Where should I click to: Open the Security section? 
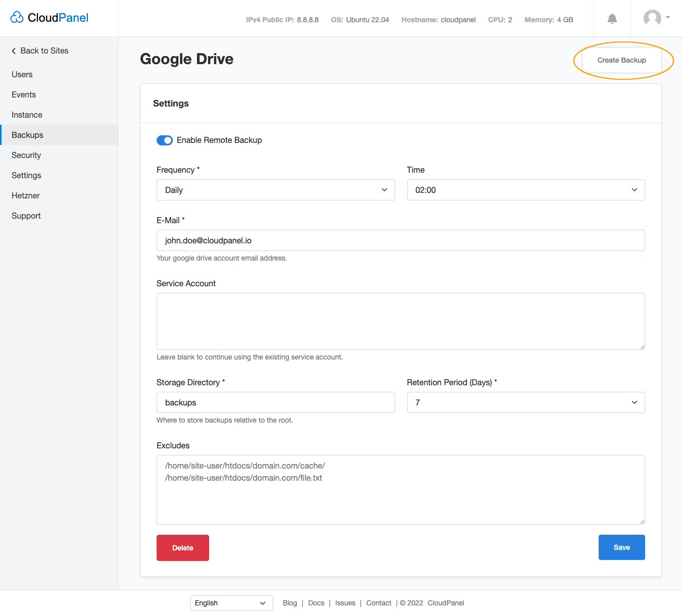tap(26, 155)
